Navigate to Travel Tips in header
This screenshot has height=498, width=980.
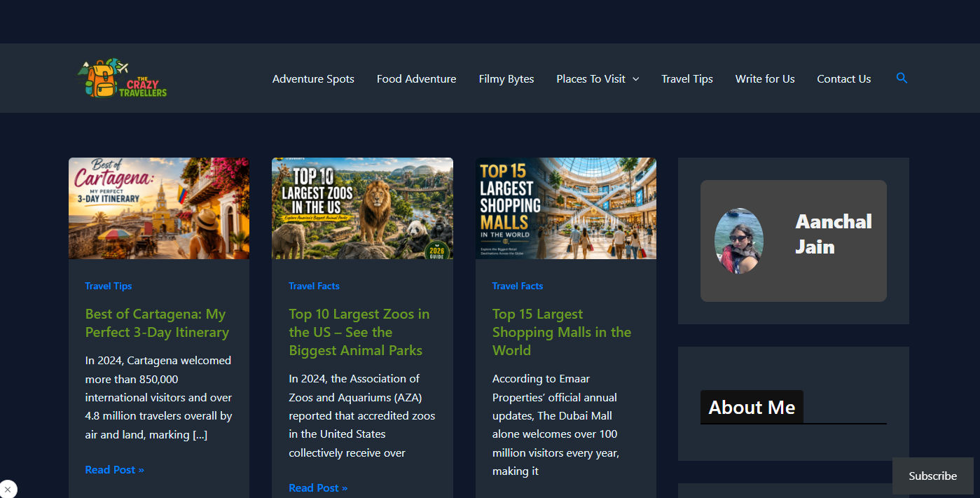687,79
